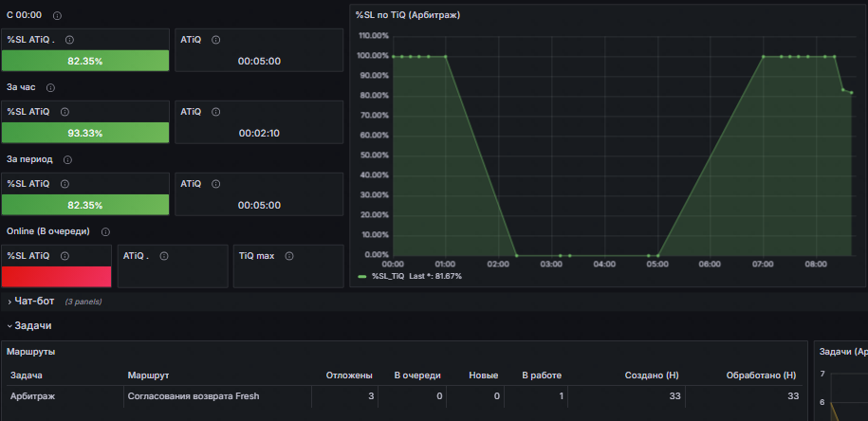Click the 08:00 x-axis label
This screenshot has height=421, width=868.
(x=816, y=265)
